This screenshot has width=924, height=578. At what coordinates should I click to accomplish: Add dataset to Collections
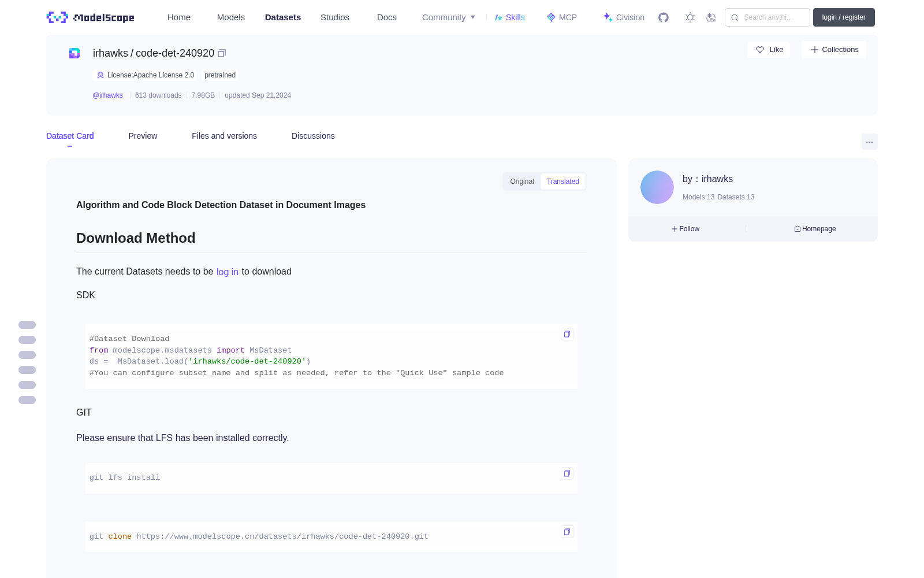(x=834, y=50)
